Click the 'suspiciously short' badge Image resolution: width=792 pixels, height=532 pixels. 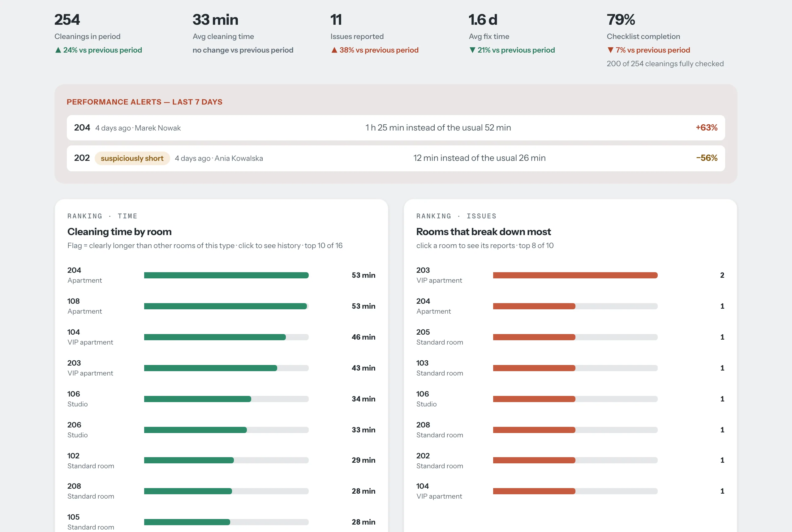(132, 158)
